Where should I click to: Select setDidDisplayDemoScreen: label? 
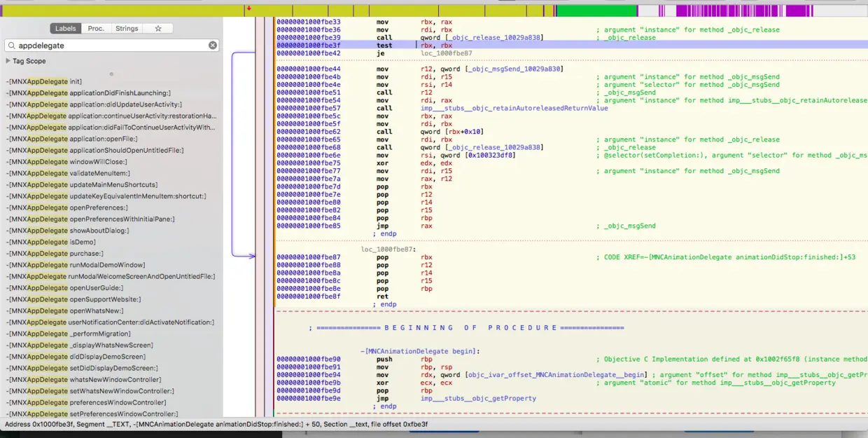[82, 368]
